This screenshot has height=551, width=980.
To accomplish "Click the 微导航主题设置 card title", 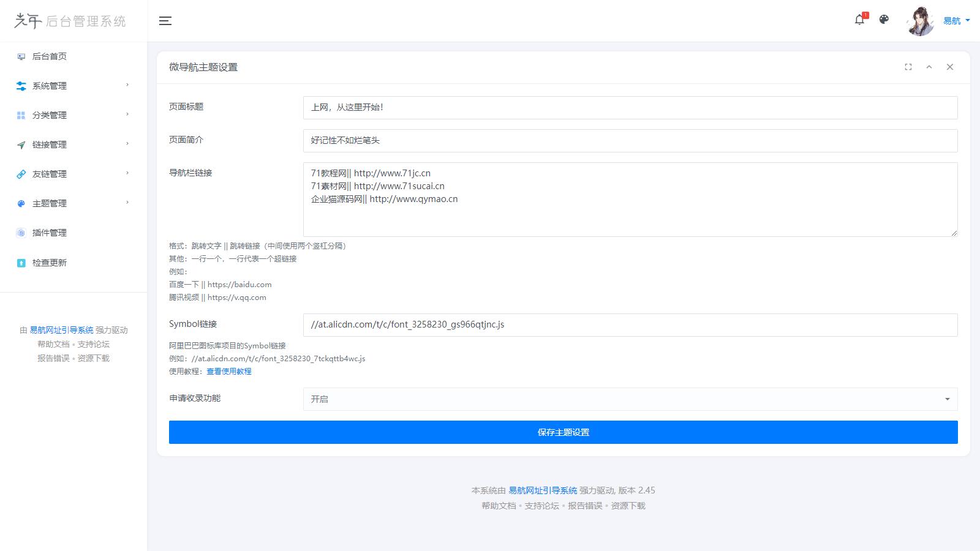I will [x=203, y=67].
